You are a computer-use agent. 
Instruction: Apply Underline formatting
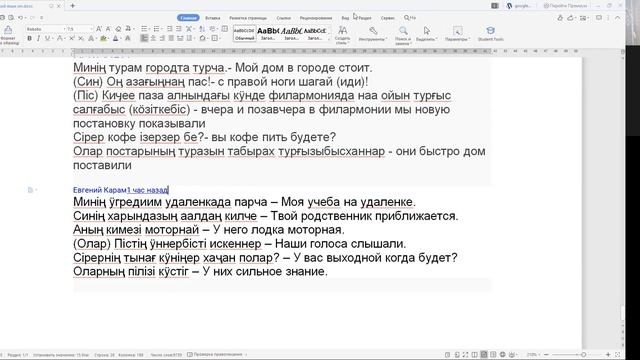[47, 38]
